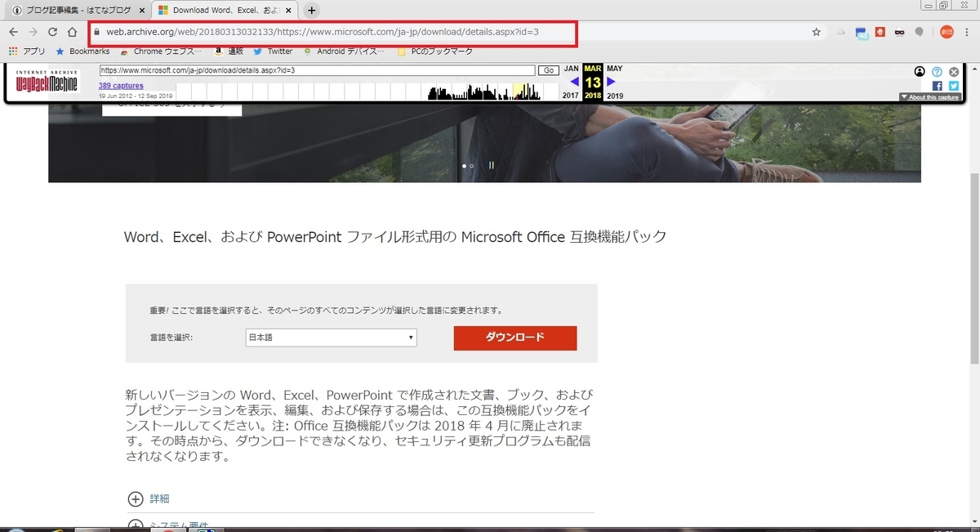Select MAY in the Wayback timeline
The image size is (980, 532).
(614, 69)
